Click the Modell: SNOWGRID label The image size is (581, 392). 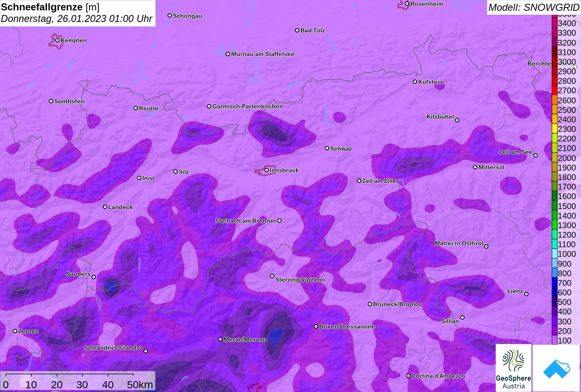(x=534, y=7)
